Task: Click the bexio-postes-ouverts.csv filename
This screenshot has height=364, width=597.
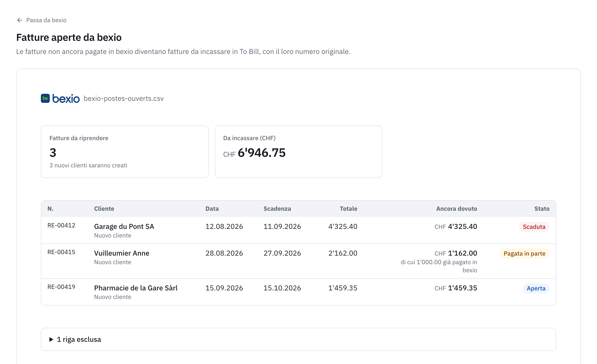Action: [124, 99]
